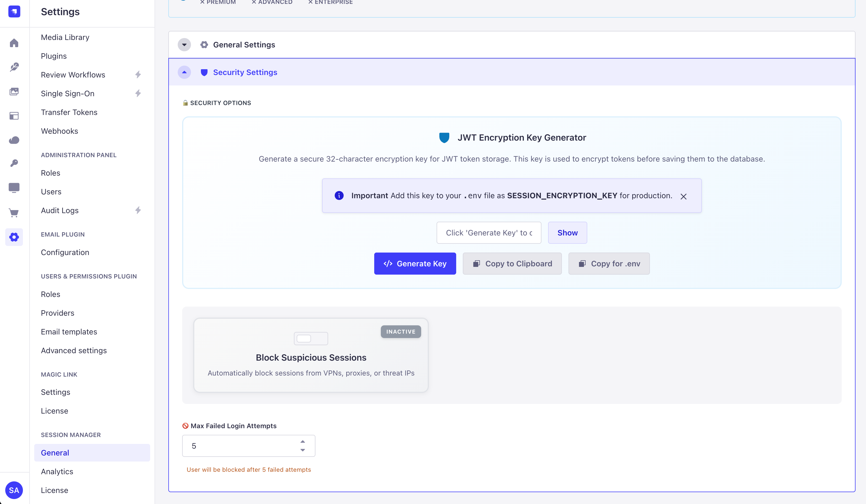Toggle Block Suspicious Sessions switch
The image size is (866, 504).
coord(311,339)
